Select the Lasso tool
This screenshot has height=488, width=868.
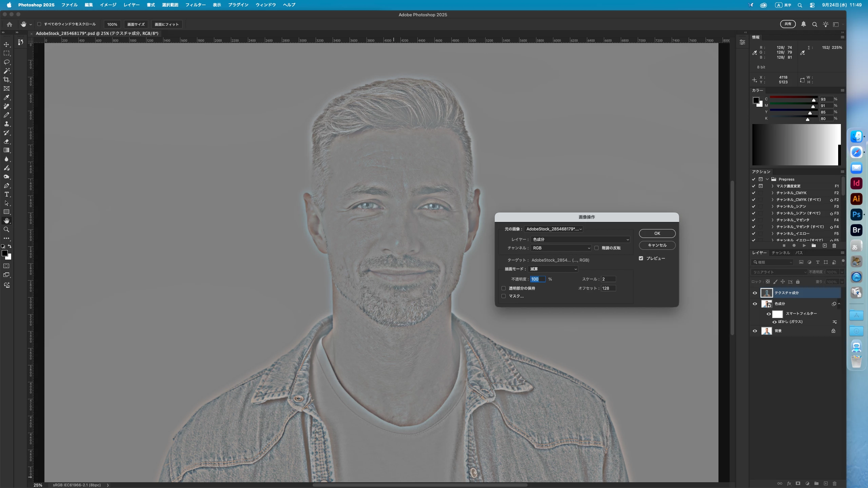point(6,62)
